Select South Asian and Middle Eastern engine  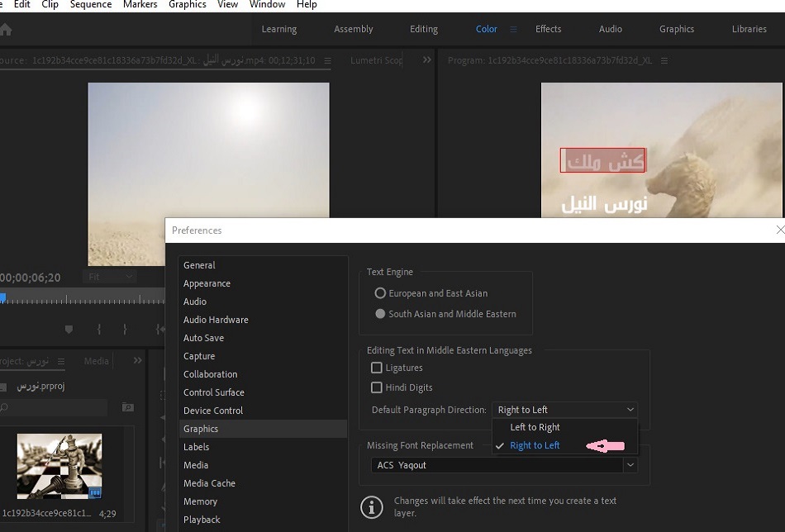tap(380, 314)
